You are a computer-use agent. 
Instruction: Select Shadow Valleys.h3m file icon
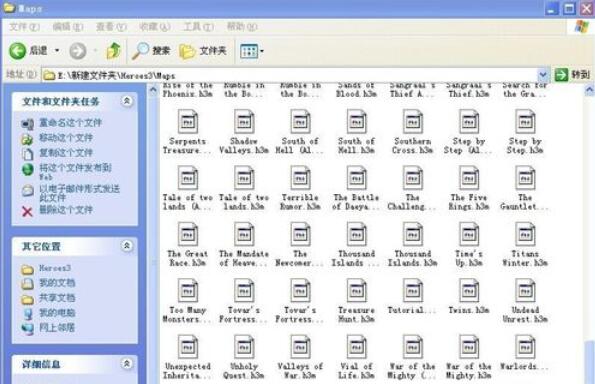(244, 121)
